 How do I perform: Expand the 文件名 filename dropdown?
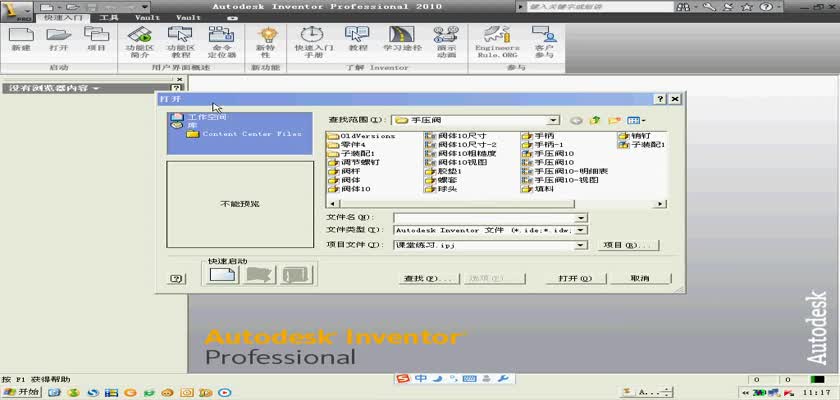coord(581,217)
